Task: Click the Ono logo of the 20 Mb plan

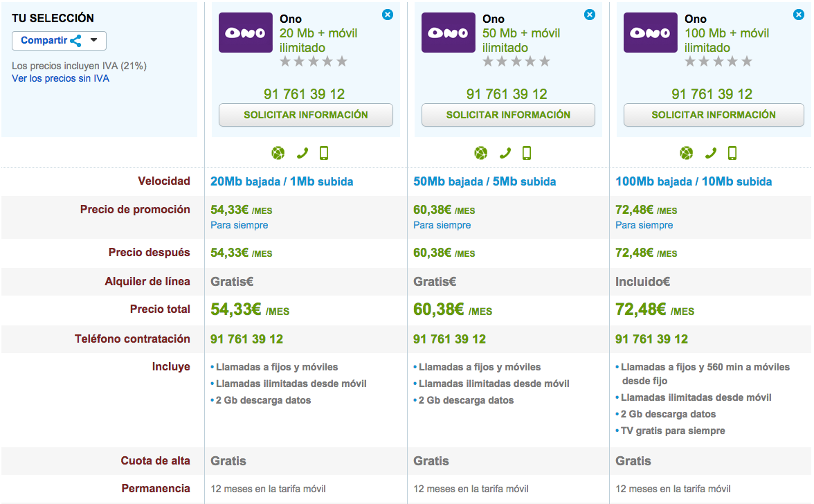Action: (x=246, y=33)
